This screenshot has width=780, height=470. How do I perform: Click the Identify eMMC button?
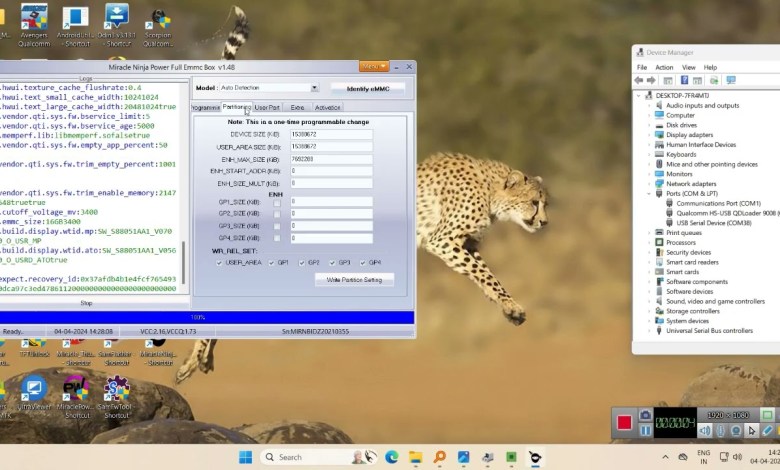click(368, 88)
